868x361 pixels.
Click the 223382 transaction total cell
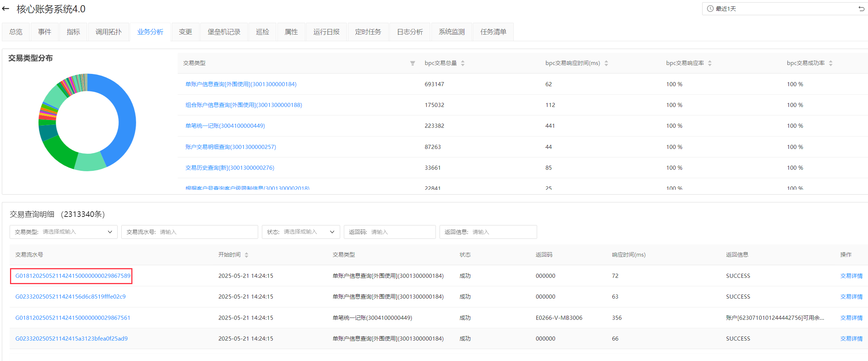click(434, 126)
